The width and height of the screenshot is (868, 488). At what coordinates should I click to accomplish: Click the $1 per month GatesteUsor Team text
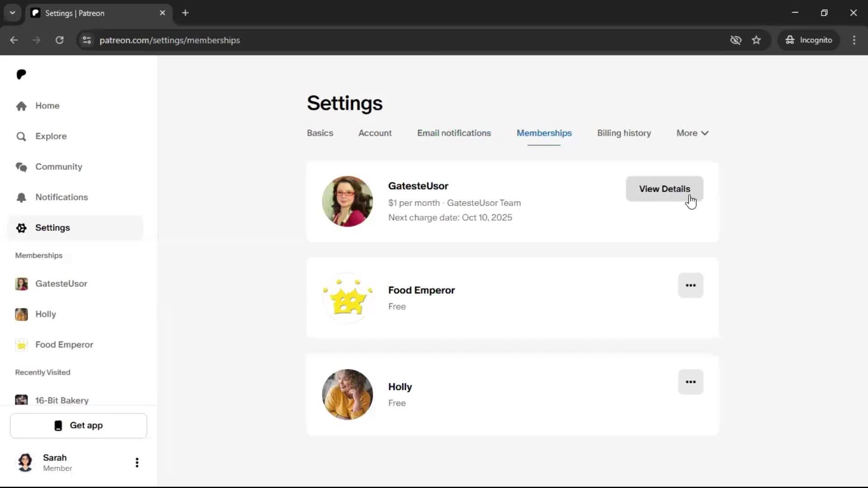pyautogui.click(x=454, y=203)
